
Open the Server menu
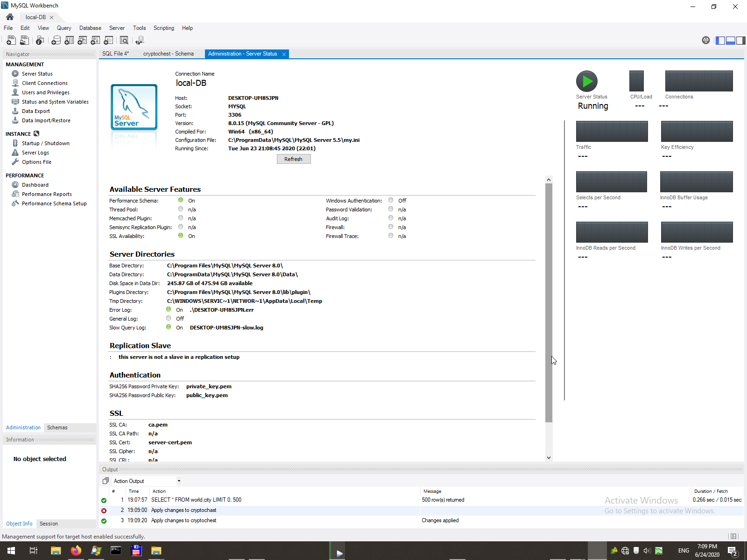tap(117, 28)
